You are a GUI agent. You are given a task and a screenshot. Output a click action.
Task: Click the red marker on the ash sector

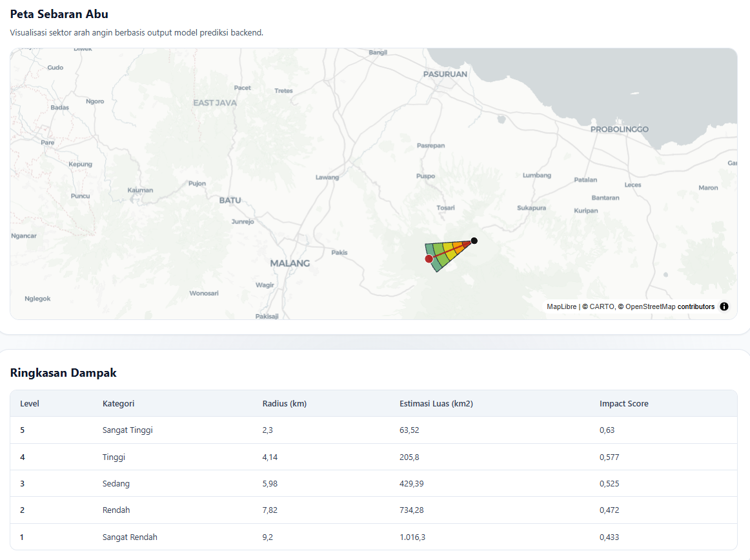click(429, 259)
